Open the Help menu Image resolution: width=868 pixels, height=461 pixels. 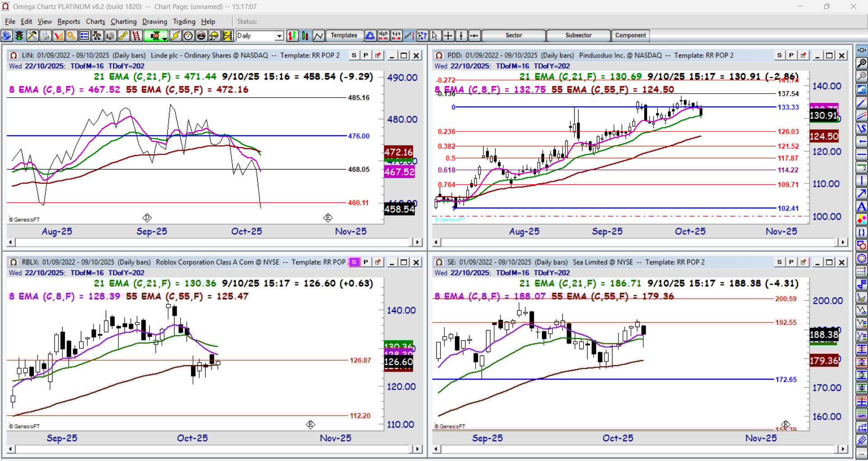(208, 21)
